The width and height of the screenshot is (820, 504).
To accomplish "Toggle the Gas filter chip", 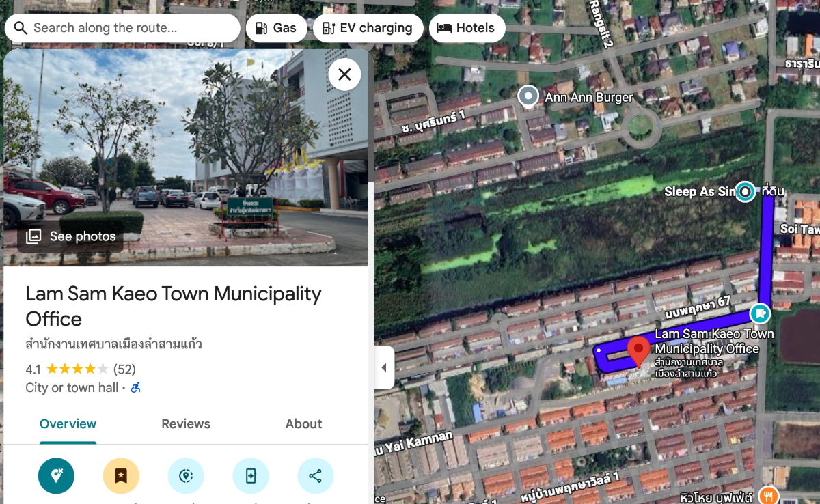I will coord(276,28).
